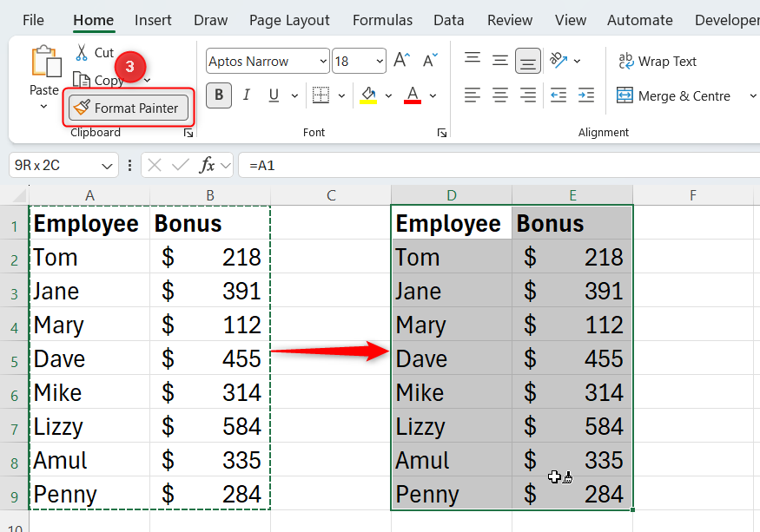
Task: Switch to the Data tab
Action: (x=448, y=20)
